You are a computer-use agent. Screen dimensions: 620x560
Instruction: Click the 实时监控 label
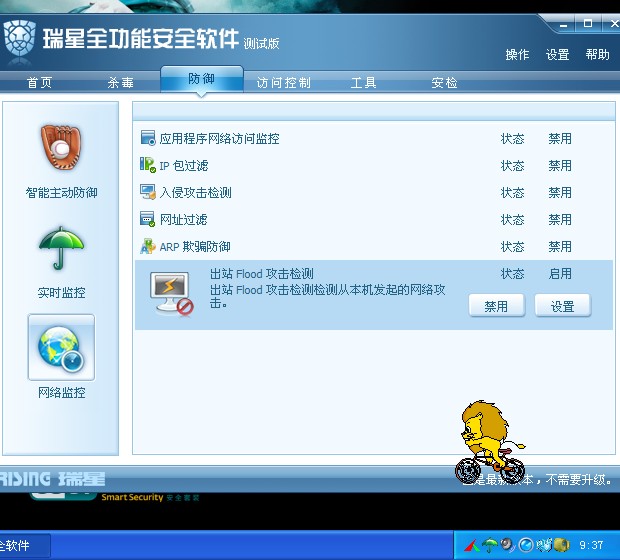point(61,293)
